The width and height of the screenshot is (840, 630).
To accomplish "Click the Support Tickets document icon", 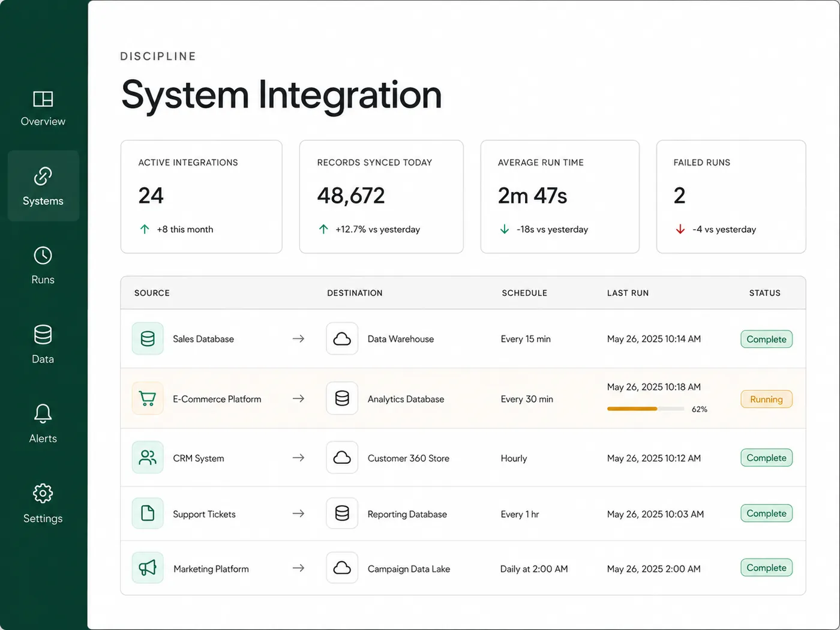I will click(148, 513).
